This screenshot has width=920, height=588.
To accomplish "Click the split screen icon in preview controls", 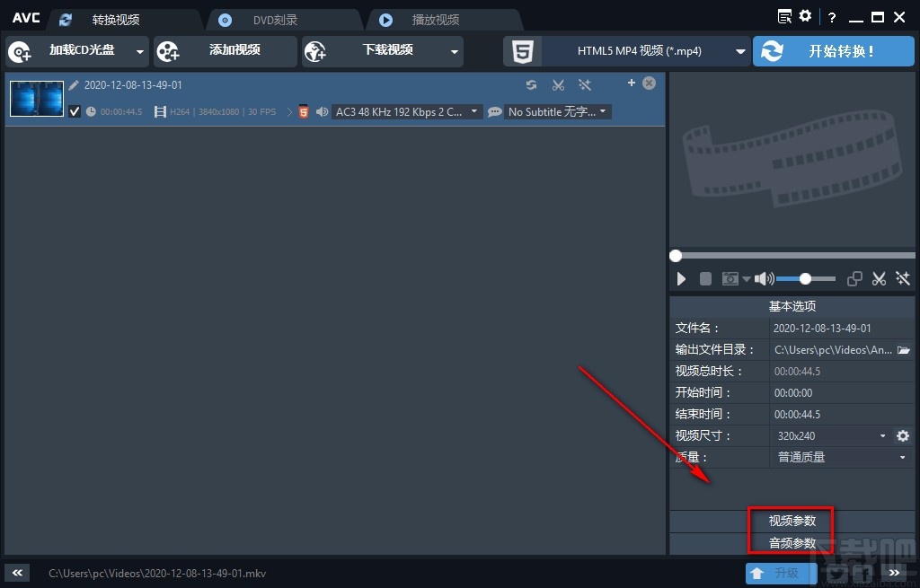I will pyautogui.click(x=854, y=278).
